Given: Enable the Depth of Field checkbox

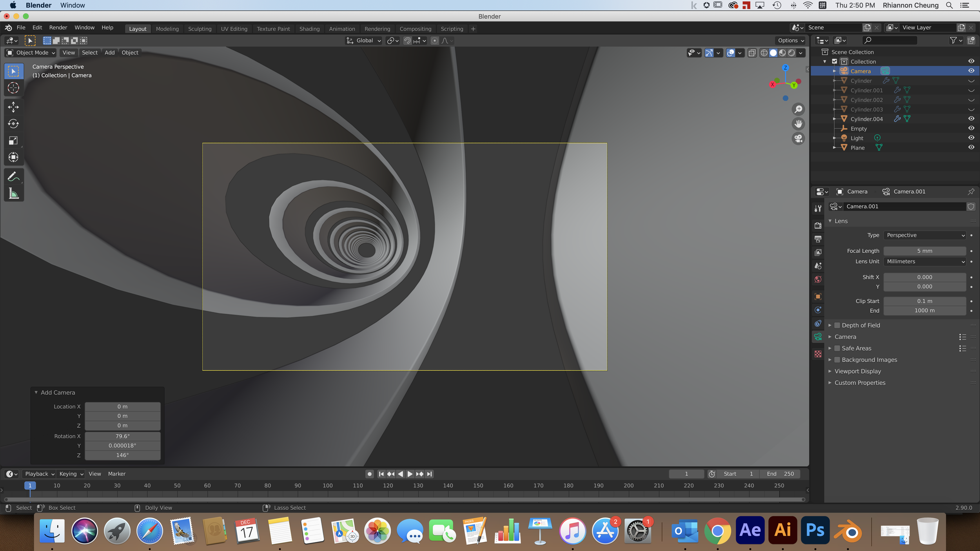Looking at the screenshot, I should [837, 325].
